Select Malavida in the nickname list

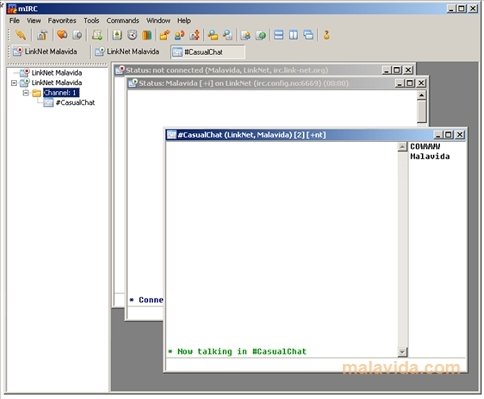[430, 156]
